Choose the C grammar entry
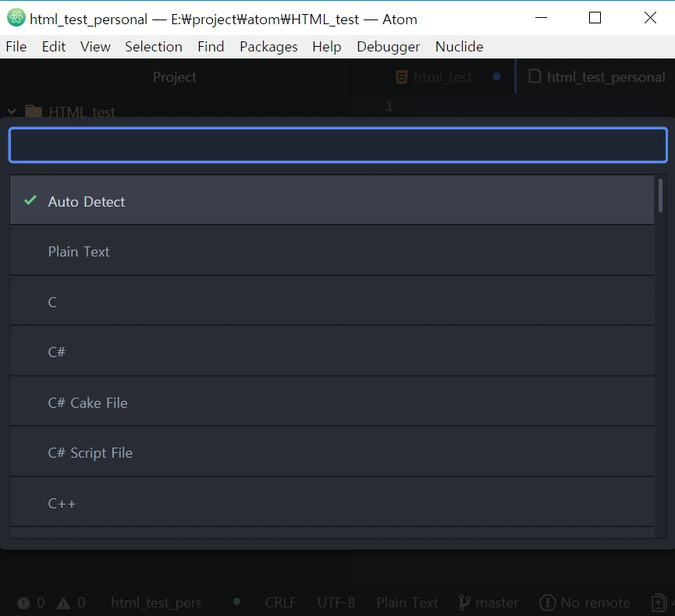The width and height of the screenshot is (675, 616). [x=332, y=301]
